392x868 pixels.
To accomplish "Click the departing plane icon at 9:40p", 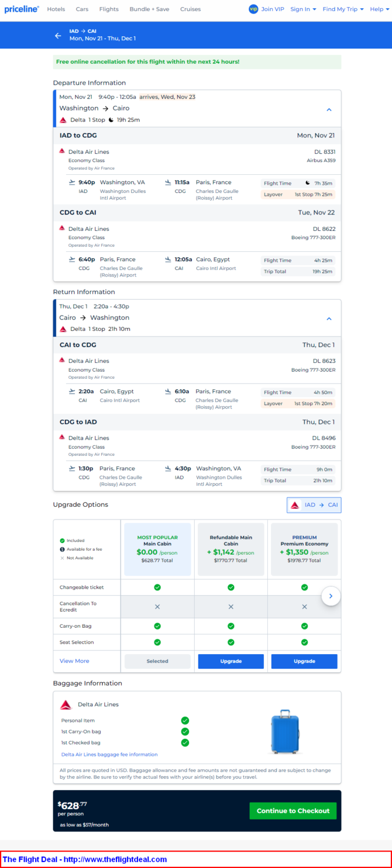I will pyautogui.click(x=72, y=182).
